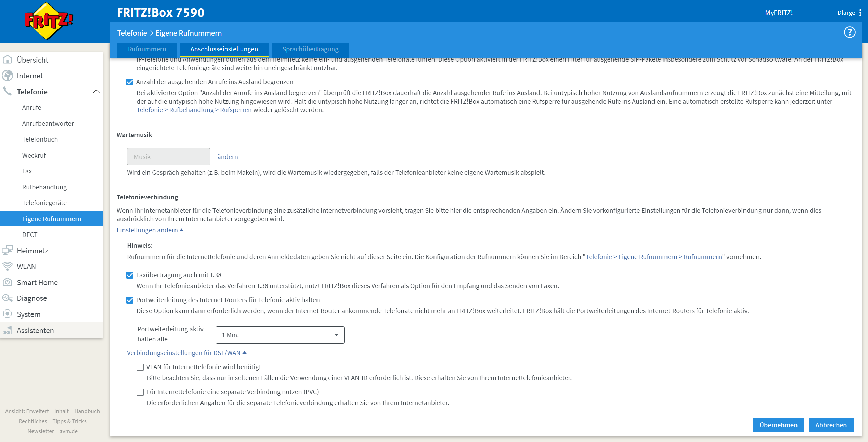Click the Smart Home icon

tap(8, 282)
